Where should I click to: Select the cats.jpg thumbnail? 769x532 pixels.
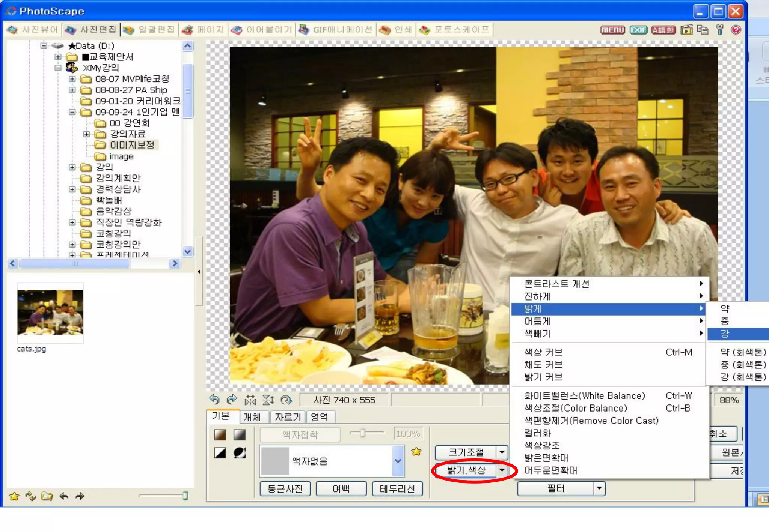pos(50,313)
